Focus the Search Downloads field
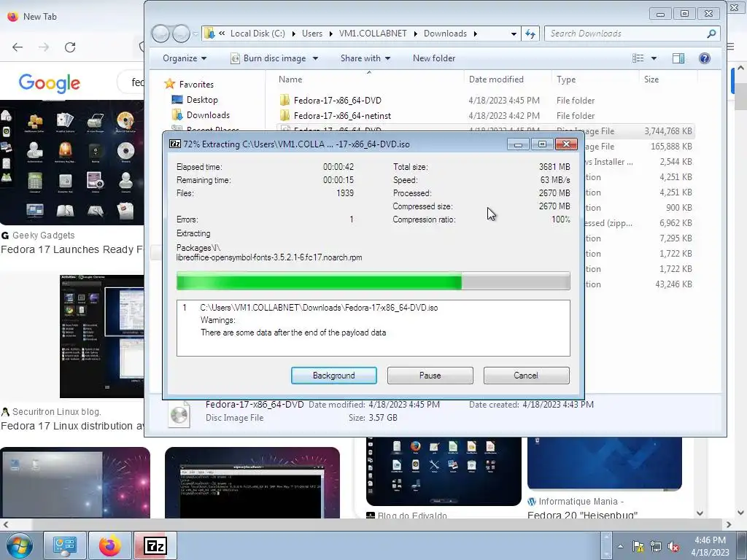Screen dimensions: 747x560 (x=632, y=34)
